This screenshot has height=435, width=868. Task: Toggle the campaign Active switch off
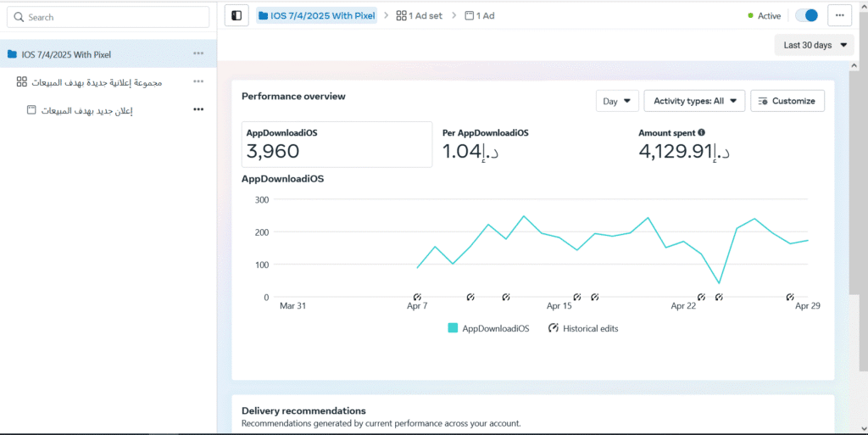(x=806, y=15)
